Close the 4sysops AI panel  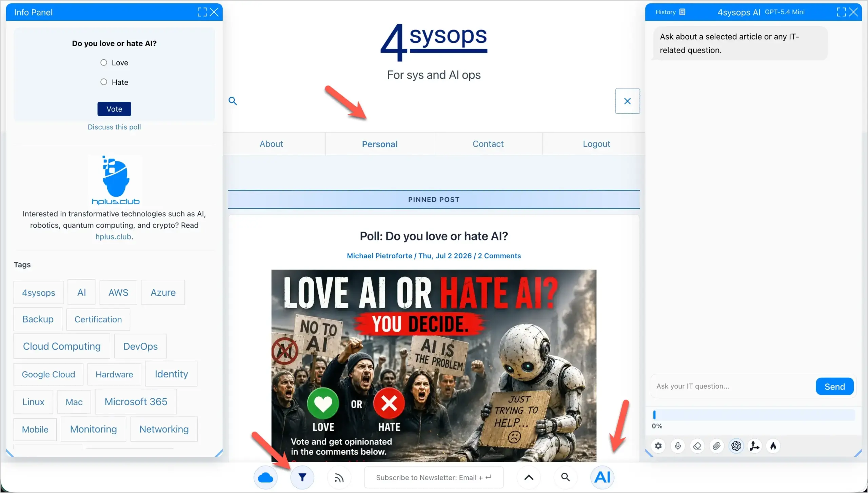tap(853, 12)
